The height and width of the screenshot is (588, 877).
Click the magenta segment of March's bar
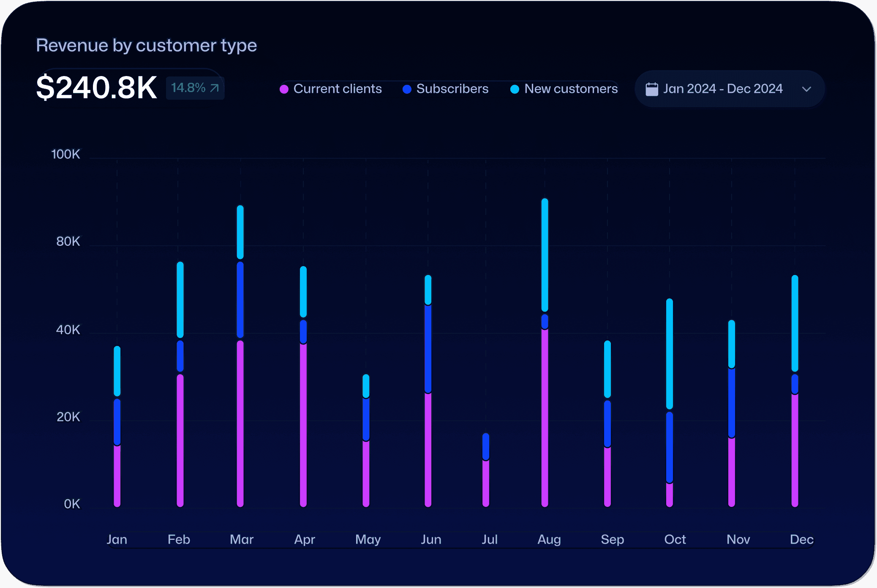pyautogui.click(x=241, y=422)
